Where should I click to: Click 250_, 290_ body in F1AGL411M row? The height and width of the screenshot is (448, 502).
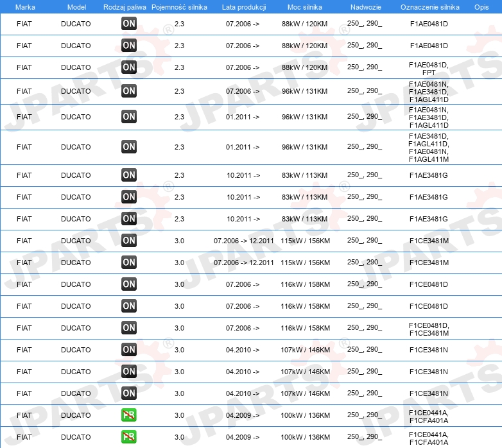[365, 147]
